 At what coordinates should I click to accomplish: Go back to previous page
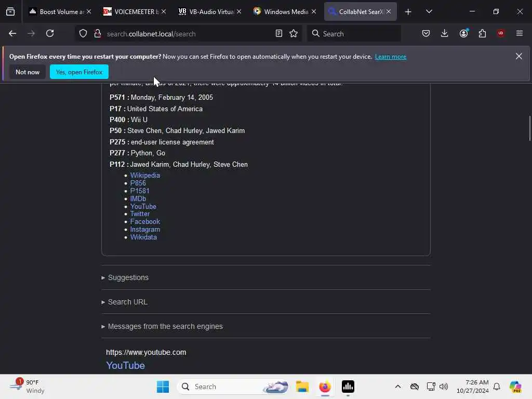tap(12, 33)
